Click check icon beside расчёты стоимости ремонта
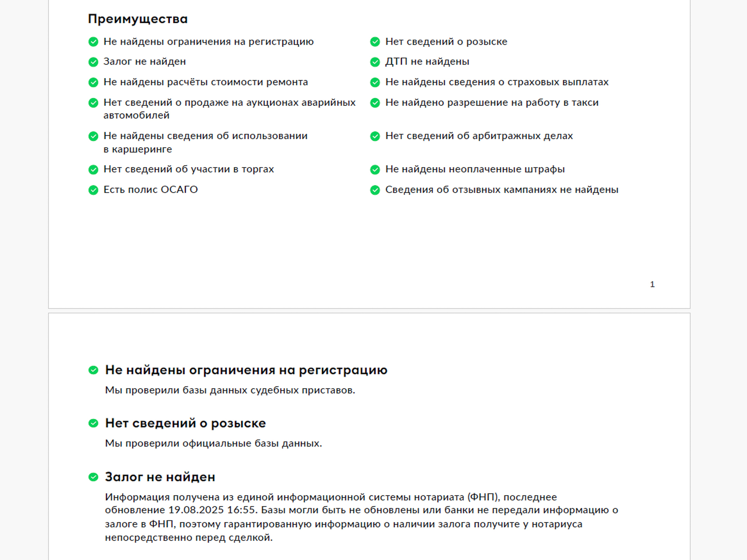The height and width of the screenshot is (560, 747). point(93,82)
